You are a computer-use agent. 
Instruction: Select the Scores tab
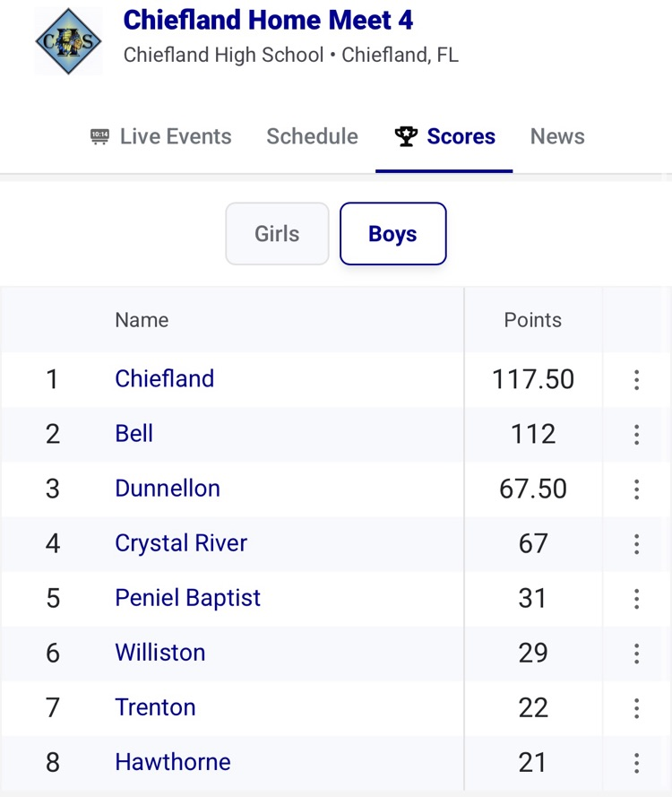(x=444, y=136)
